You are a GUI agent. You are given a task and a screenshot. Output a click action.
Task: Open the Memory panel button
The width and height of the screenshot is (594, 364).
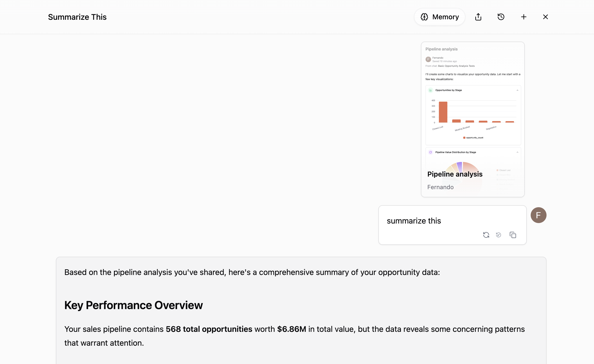pos(439,17)
